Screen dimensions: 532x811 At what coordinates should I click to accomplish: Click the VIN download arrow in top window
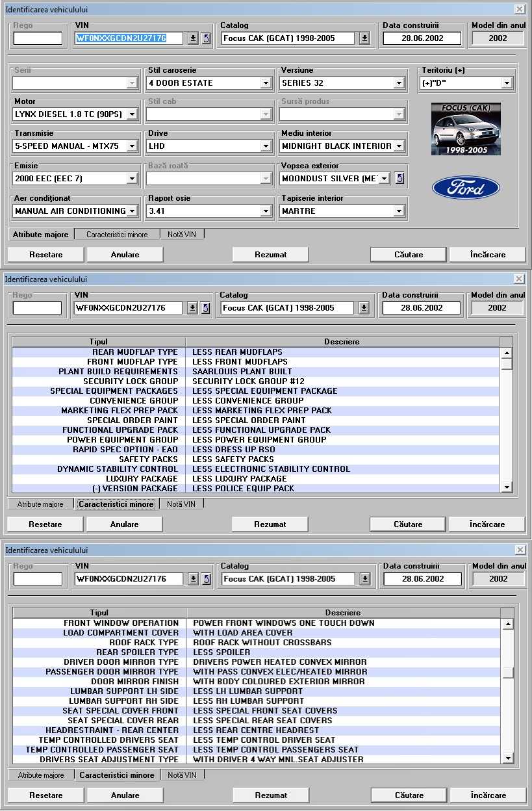pyautogui.click(x=193, y=38)
